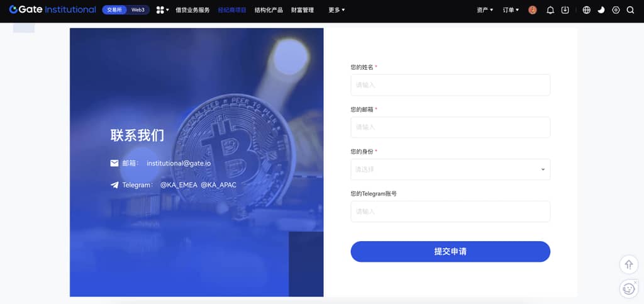Open the 结构化产品 menu item
This screenshot has width=644, height=304.
click(269, 10)
